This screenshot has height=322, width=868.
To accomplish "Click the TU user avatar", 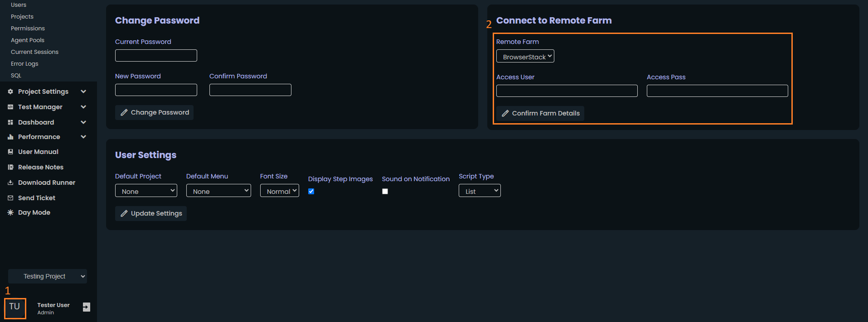I will pyautogui.click(x=15, y=308).
